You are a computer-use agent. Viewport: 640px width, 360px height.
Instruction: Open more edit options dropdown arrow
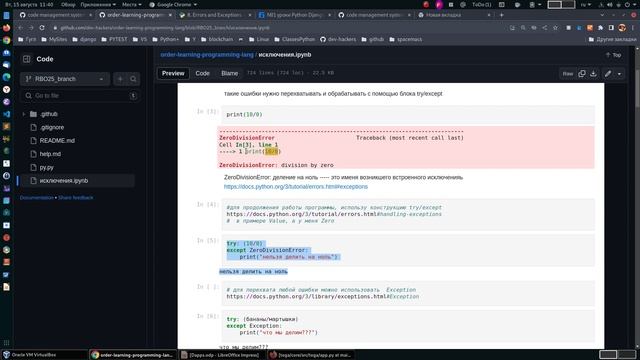point(620,74)
